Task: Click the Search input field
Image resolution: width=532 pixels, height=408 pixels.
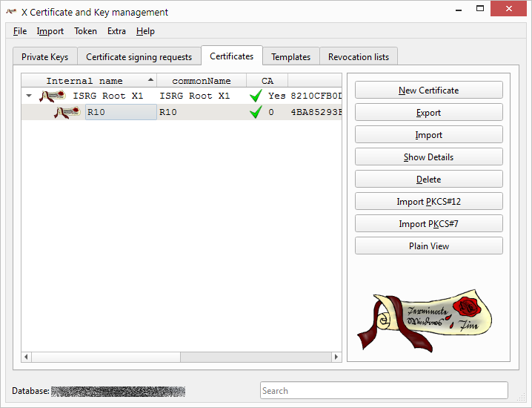Action: coord(384,390)
